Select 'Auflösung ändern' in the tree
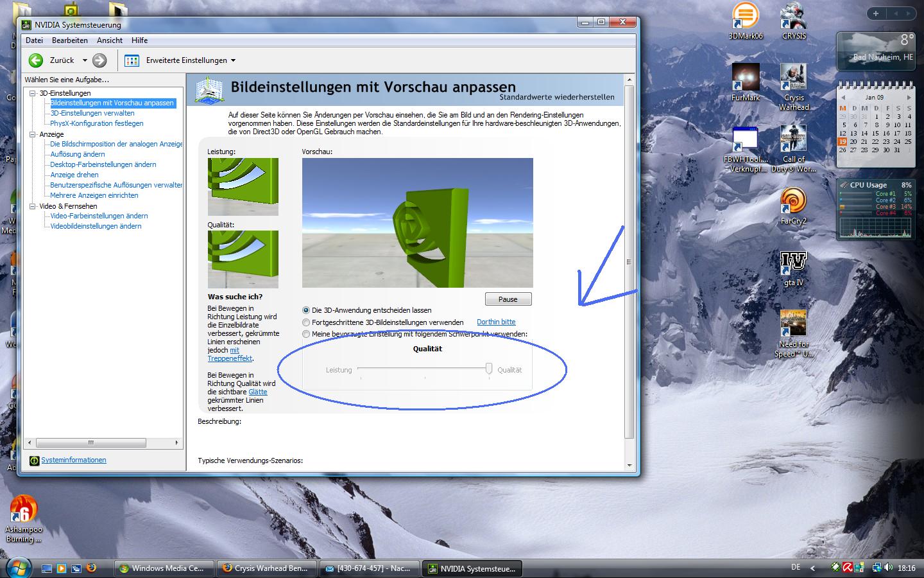This screenshot has height=578, width=924. [x=78, y=154]
